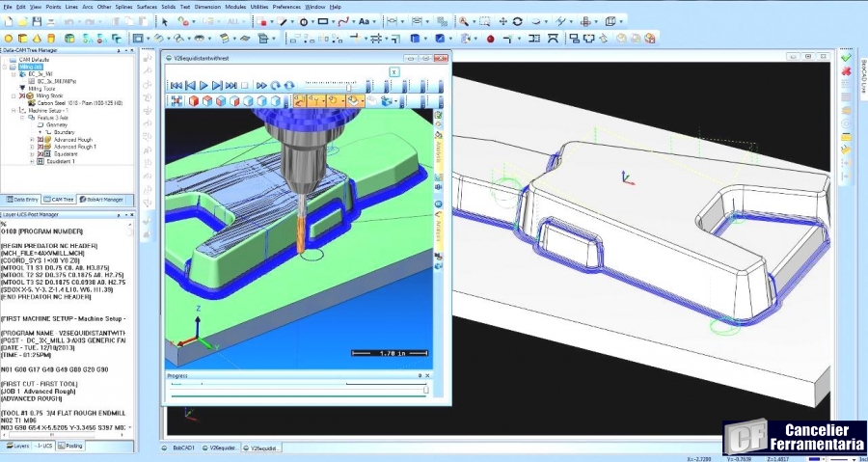The width and height of the screenshot is (868, 462).
Task: Collapse the Machine Setup - 1 node
Action: tap(14, 110)
